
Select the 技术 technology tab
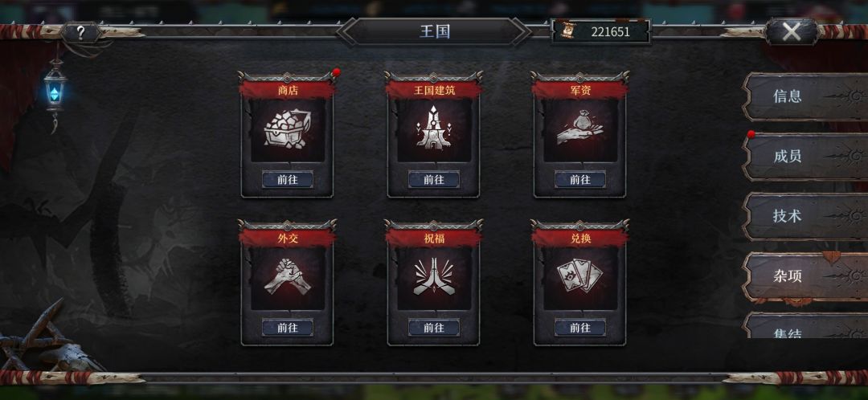pyautogui.click(x=805, y=216)
